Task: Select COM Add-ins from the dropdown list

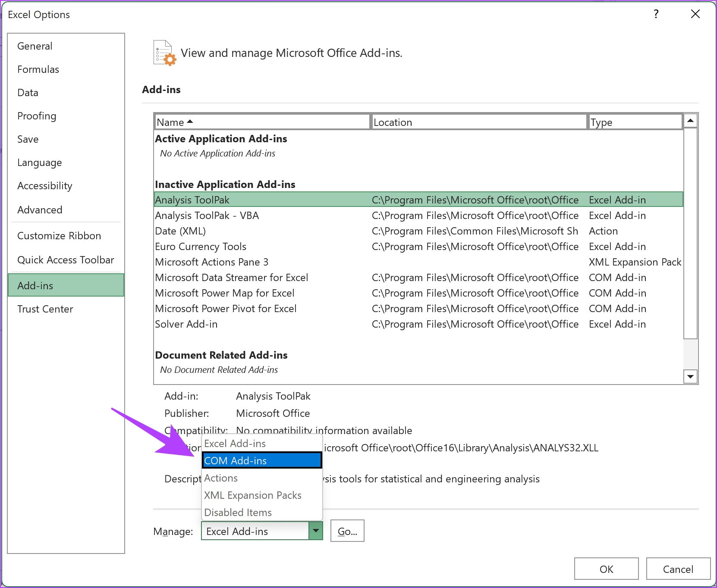Action: pyautogui.click(x=262, y=460)
